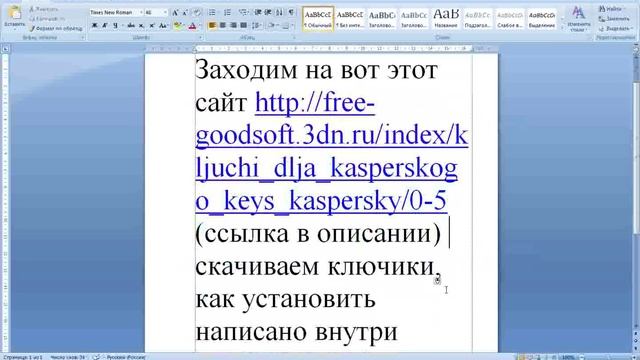Viewport: 640px width, 360px height.
Task: Click the Increase Indent button
Action: click(268, 13)
